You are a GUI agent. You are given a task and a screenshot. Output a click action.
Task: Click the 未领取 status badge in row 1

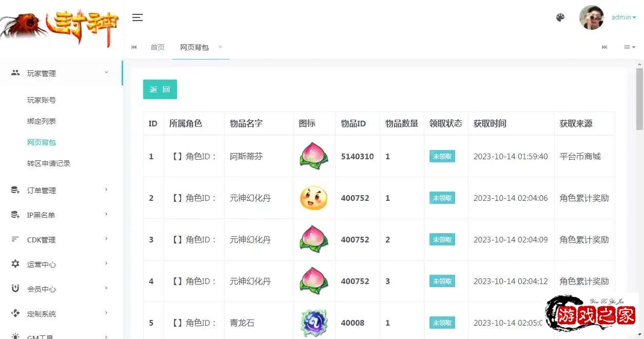(x=442, y=156)
